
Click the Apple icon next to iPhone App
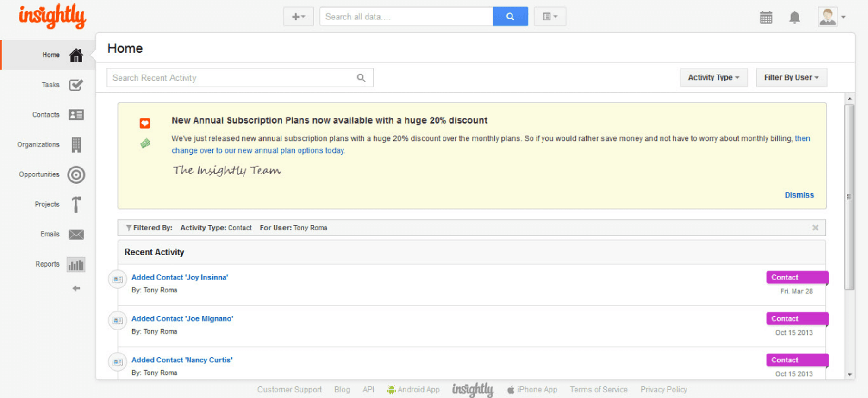511,390
